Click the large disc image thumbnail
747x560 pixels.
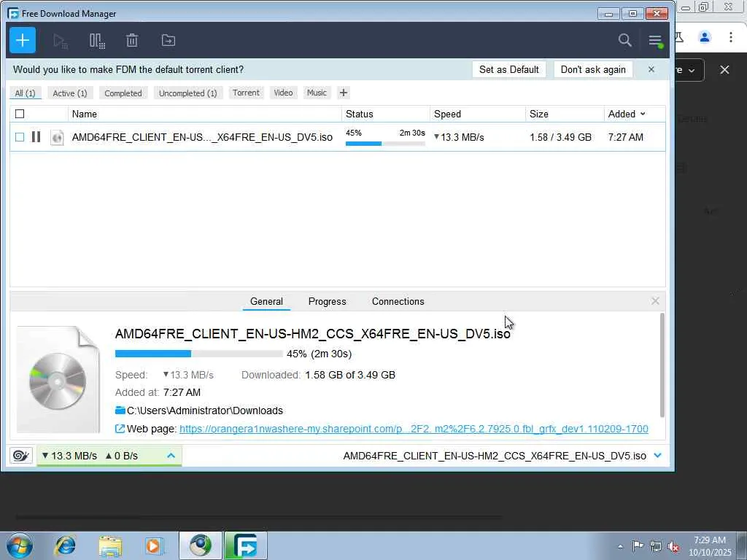58,379
